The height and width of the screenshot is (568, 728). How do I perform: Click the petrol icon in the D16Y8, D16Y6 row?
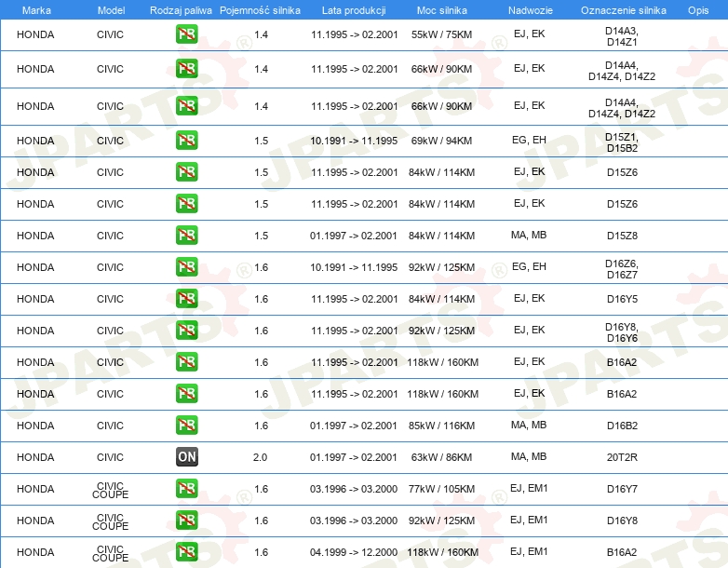click(186, 331)
